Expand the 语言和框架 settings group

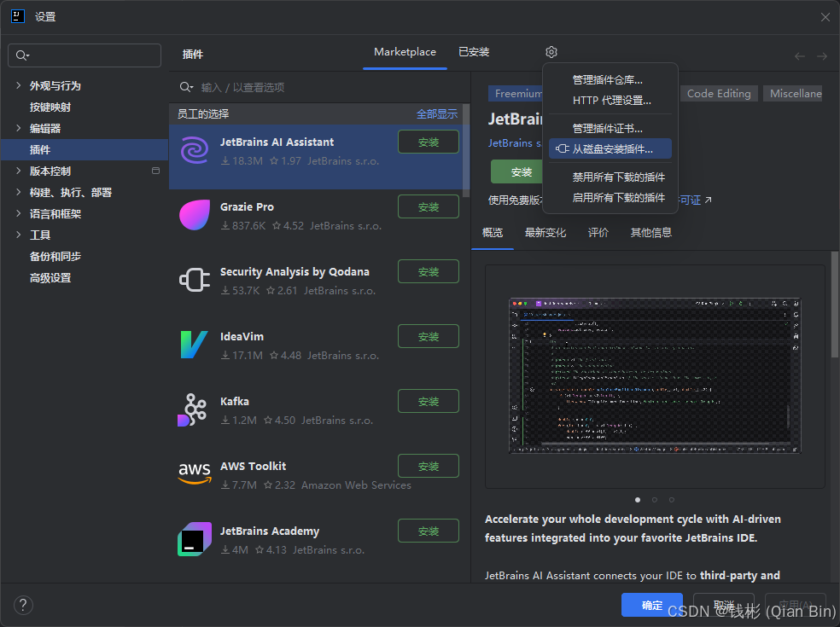[x=18, y=213]
